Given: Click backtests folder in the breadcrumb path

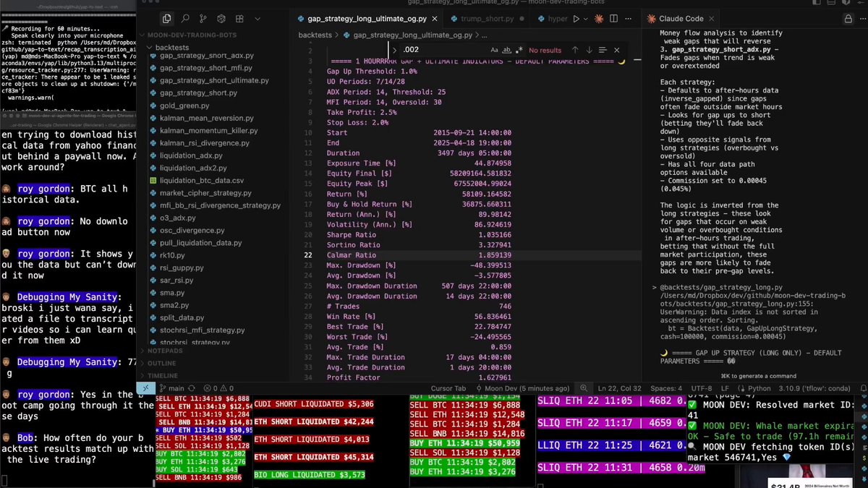Looking at the screenshot, I should 315,34.
